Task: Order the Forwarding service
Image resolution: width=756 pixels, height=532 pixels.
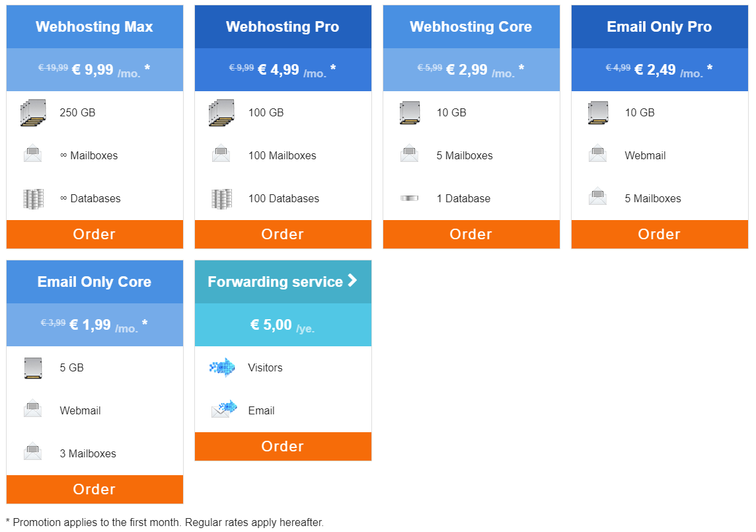Action: click(283, 446)
